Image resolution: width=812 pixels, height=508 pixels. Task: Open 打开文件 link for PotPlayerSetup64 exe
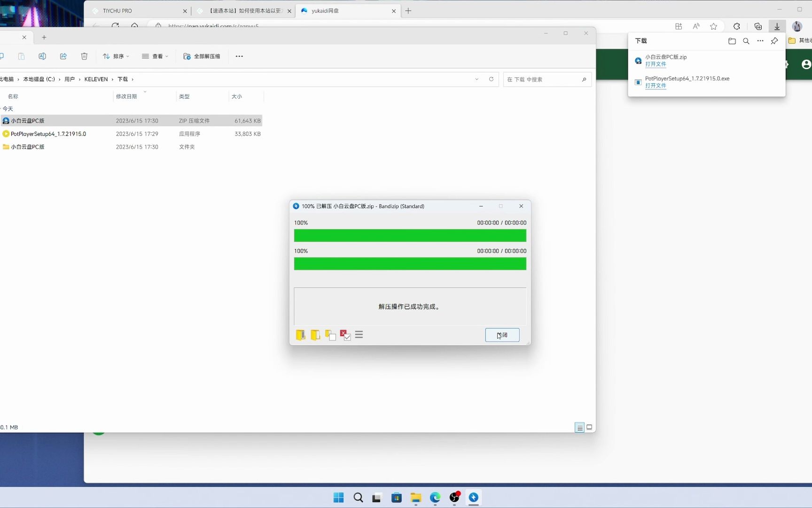click(656, 86)
